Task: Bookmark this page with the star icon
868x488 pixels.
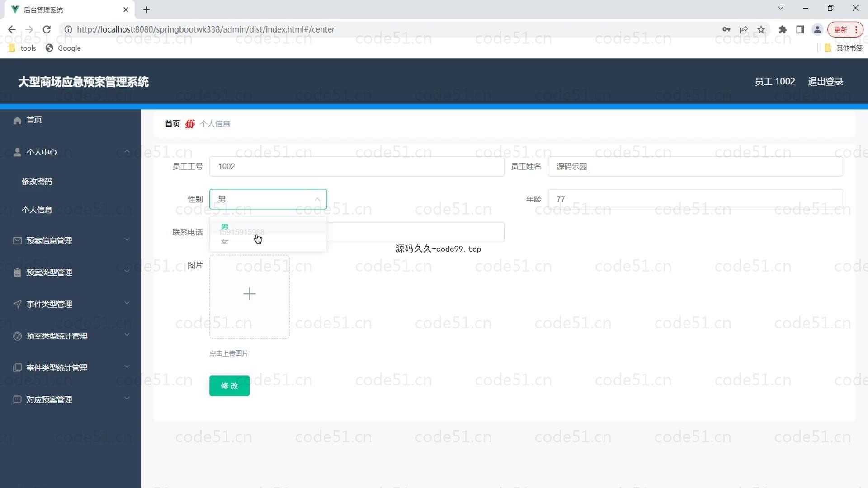Action: pos(761,29)
